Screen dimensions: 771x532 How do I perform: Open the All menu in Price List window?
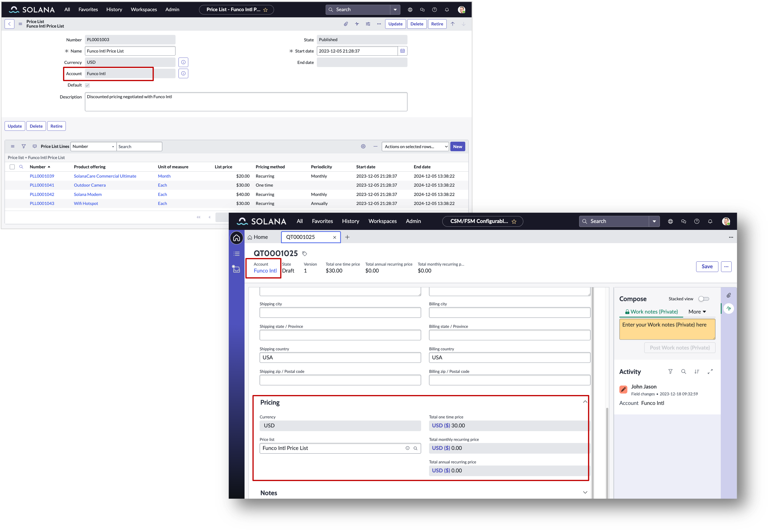click(x=67, y=10)
